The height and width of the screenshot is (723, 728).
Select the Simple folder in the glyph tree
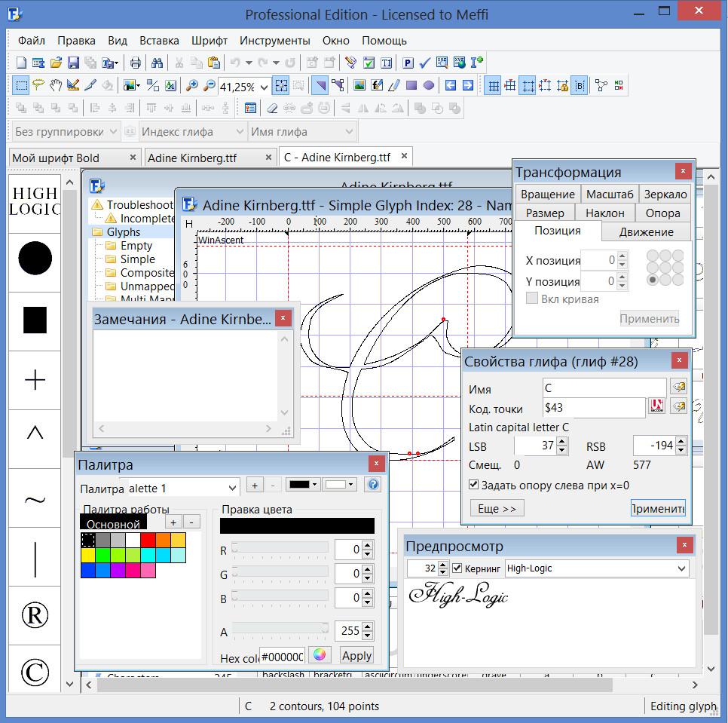(x=137, y=259)
